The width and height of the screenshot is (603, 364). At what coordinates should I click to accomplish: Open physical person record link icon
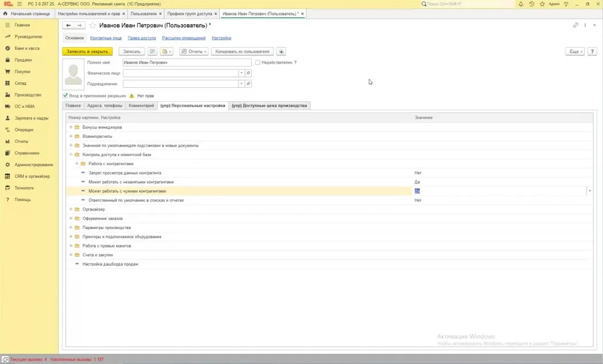tap(249, 73)
